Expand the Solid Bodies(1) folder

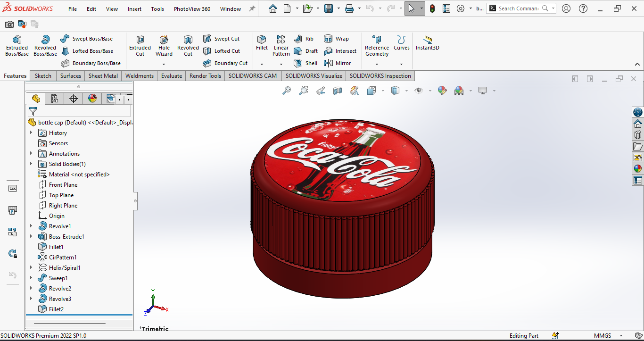point(32,164)
